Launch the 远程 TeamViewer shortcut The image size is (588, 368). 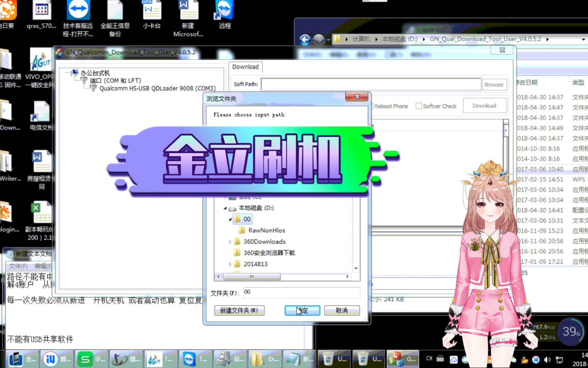click(225, 15)
